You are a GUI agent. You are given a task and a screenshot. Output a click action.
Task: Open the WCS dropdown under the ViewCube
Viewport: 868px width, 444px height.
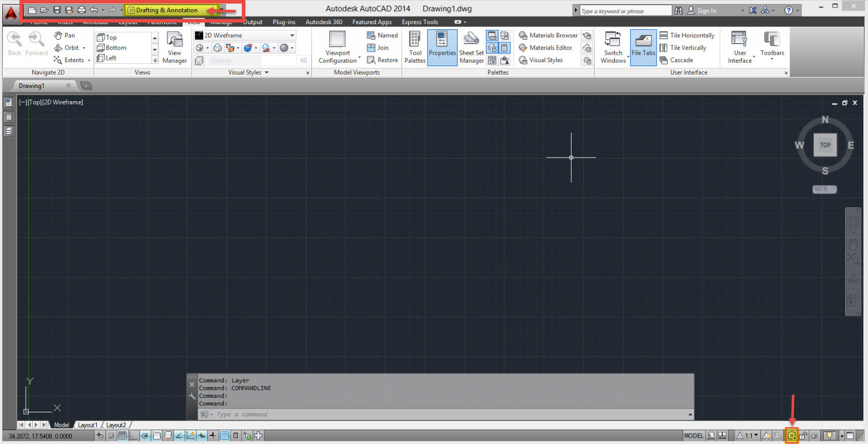point(825,189)
